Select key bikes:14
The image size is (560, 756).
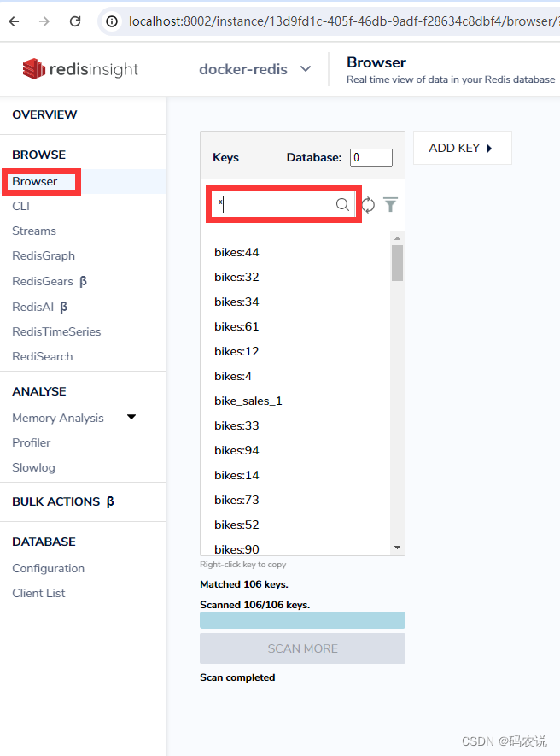coord(236,475)
